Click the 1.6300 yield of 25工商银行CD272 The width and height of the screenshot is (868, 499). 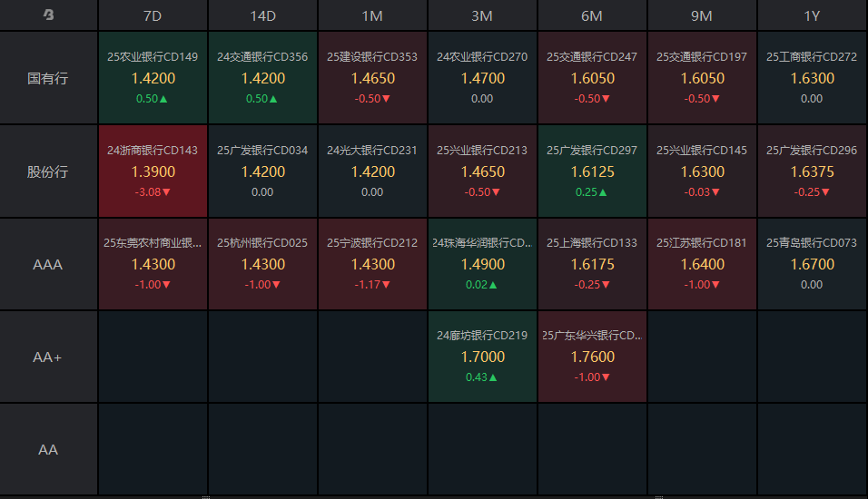(812, 78)
